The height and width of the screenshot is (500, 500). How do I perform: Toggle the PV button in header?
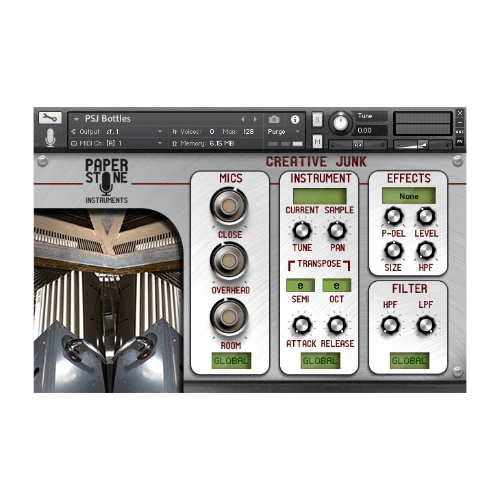click(x=460, y=142)
